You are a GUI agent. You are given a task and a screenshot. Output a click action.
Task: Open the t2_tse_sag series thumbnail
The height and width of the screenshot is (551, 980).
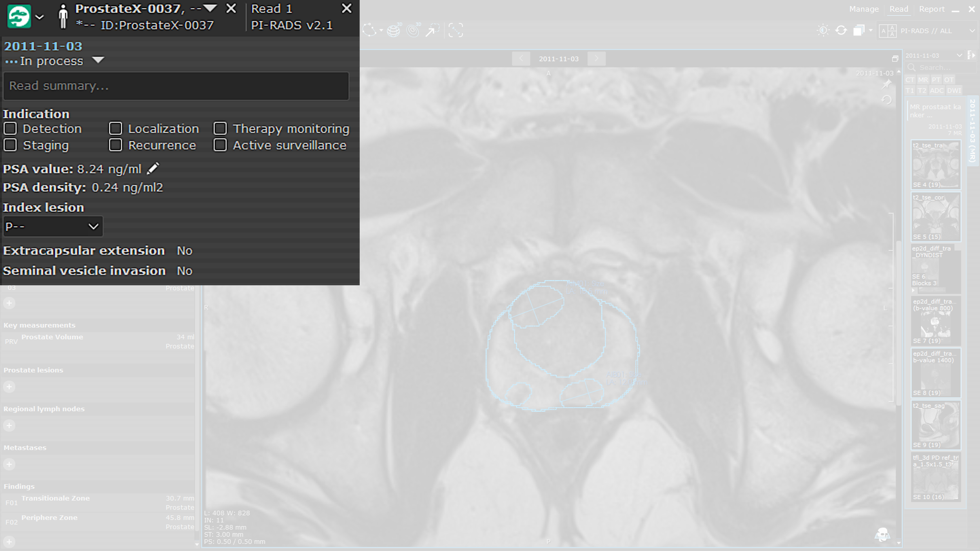[935, 425]
